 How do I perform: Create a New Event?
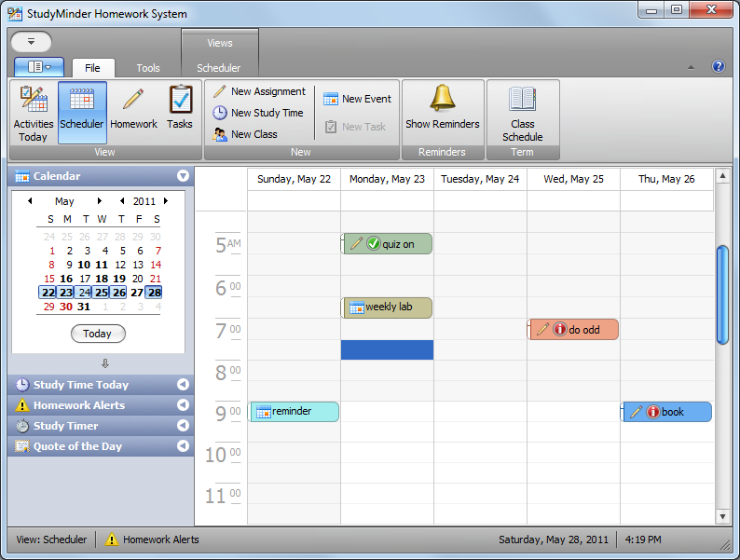(x=357, y=99)
